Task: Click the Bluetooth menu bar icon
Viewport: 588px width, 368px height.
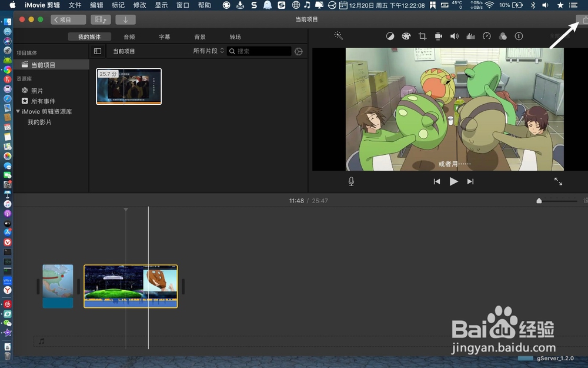Action: click(x=533, y=5)
